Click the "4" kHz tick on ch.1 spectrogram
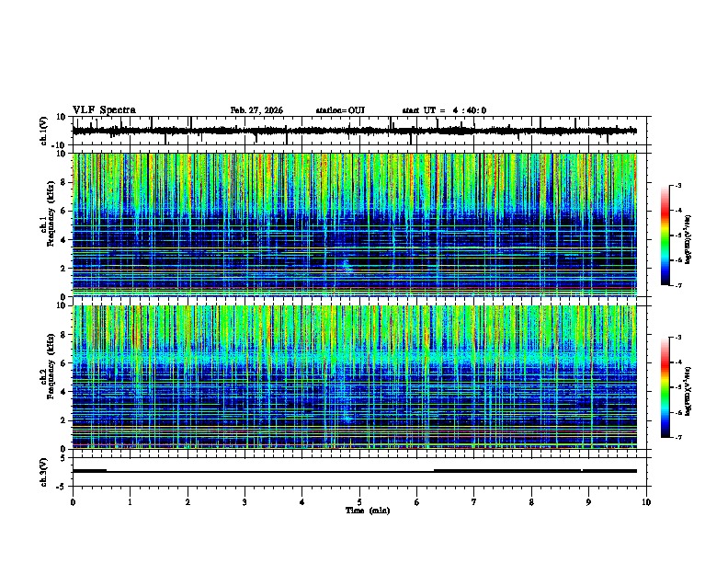The height and width of the screenshot is (563, 728). pyautogui.click(x=63, y=240)
